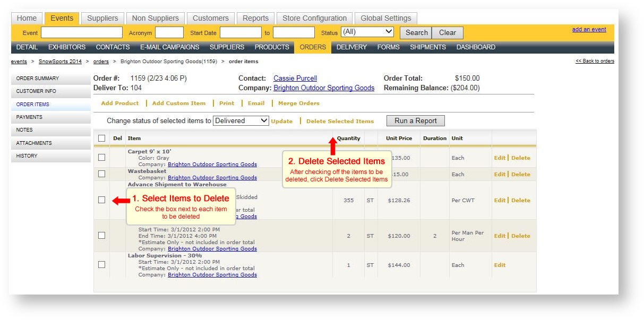
Task: Open the add an event link
Action: coord(589,29)
